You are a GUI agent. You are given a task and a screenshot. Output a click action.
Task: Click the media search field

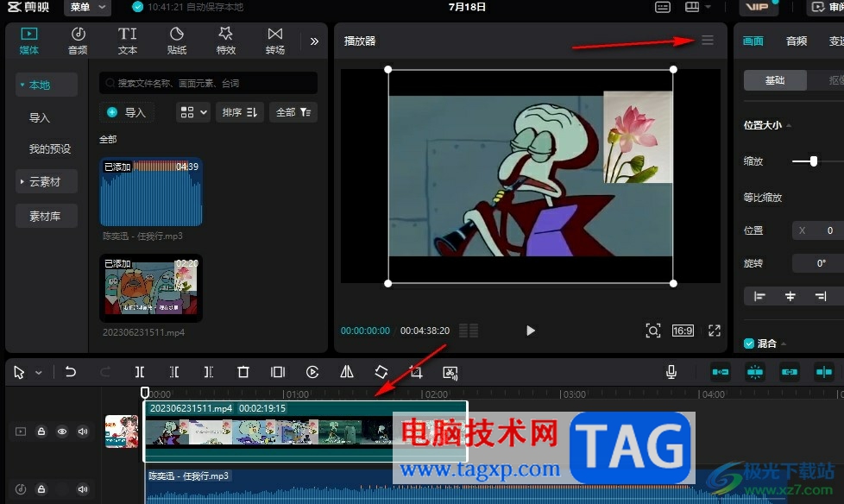click(x=208, y=83)
